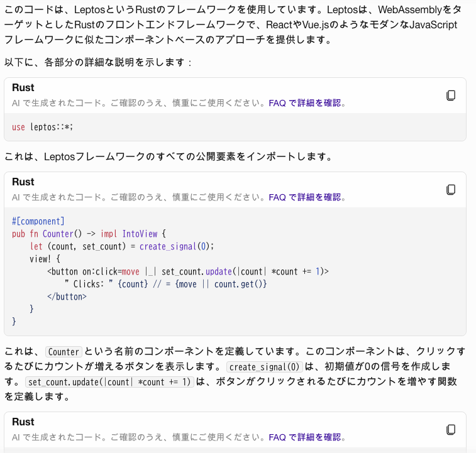Click the '</button>' closing tag line

coord(67,297)
